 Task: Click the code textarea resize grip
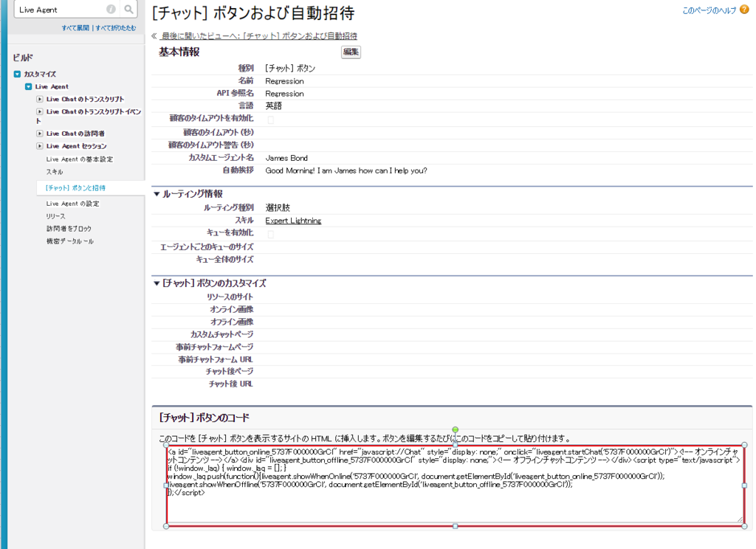[740, 520]
